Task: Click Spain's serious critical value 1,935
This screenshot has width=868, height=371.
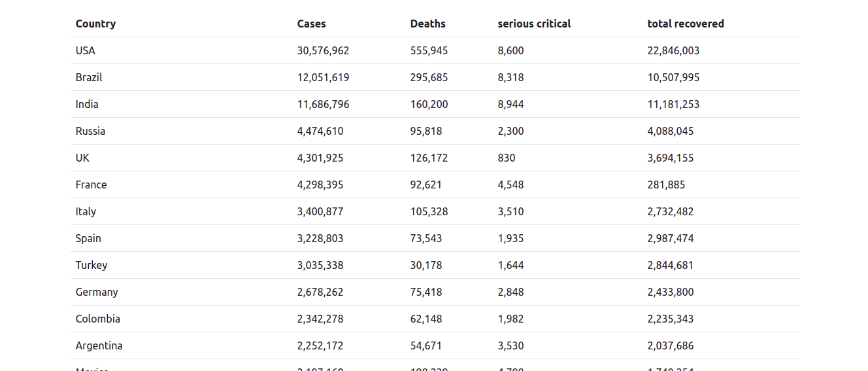Action: pos(511,238)
